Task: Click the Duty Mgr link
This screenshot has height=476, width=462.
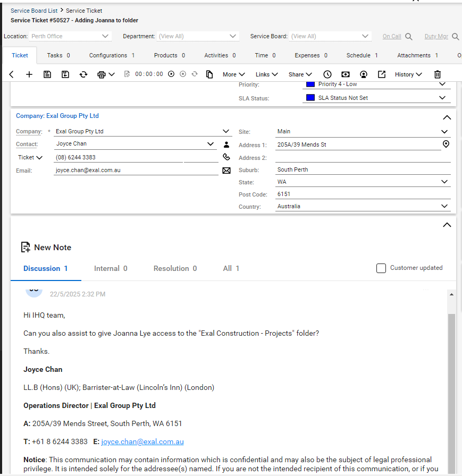Action: pos(436,36)
